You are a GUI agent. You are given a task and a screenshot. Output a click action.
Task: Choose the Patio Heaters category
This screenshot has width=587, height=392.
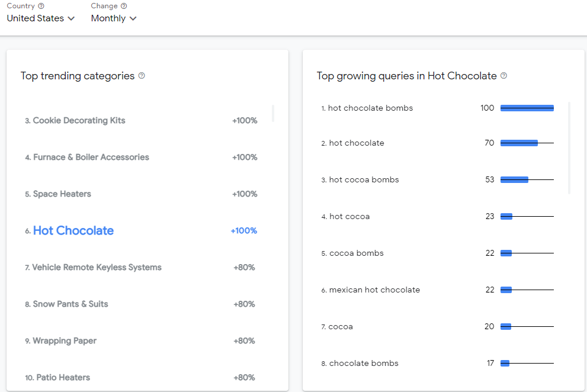click(63, 377)
